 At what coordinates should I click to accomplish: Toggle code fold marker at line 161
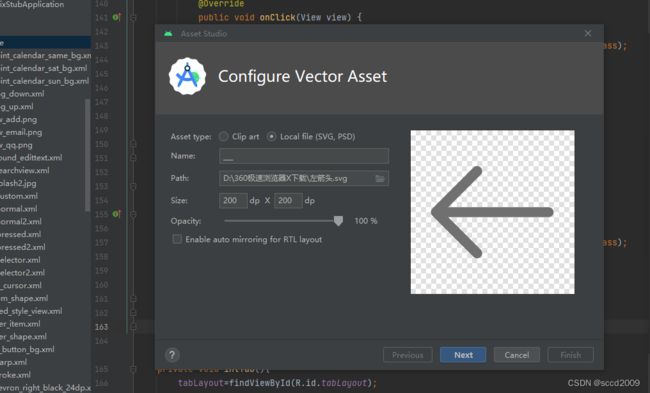(133, 298)
